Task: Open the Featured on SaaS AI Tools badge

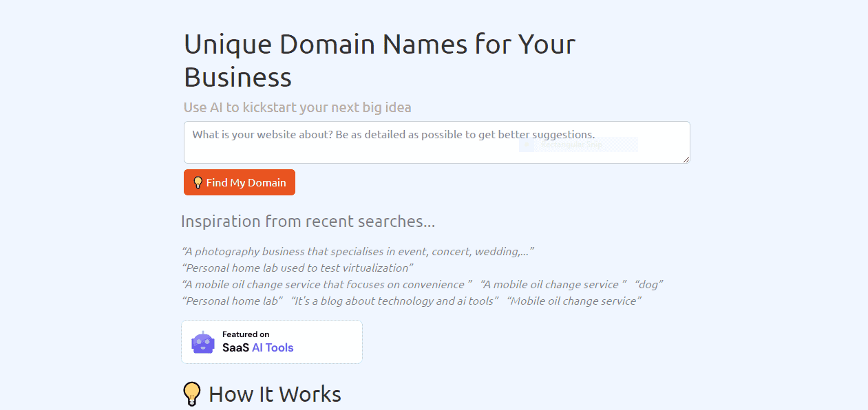Action: 272,342
